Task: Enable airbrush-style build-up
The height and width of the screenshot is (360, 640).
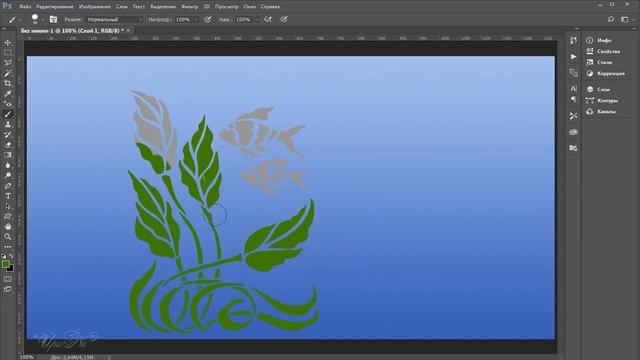Action: click(x=268, y=19)
